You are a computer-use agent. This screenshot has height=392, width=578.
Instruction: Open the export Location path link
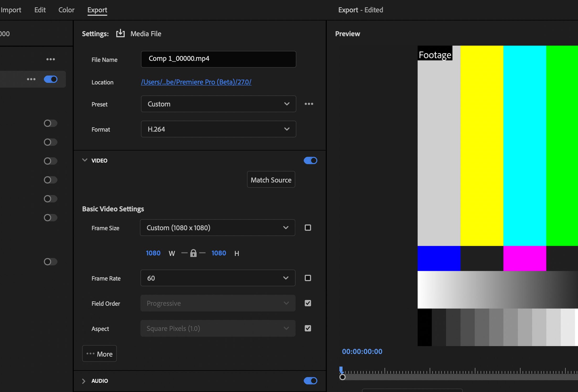(196, 82)
